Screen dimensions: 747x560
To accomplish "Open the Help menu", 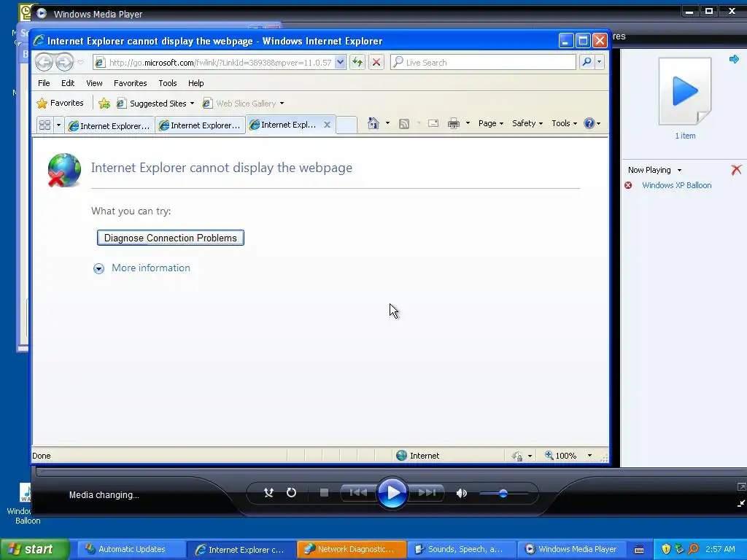I will [196, 83].
